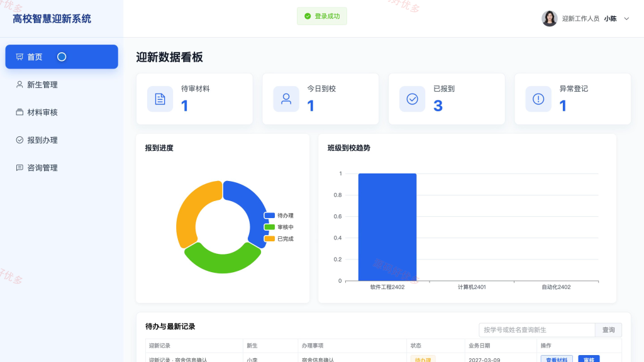Click the 已报到 check circle icon
The height and width of the screenshot is (362, 644).
[x=412, y=99]
